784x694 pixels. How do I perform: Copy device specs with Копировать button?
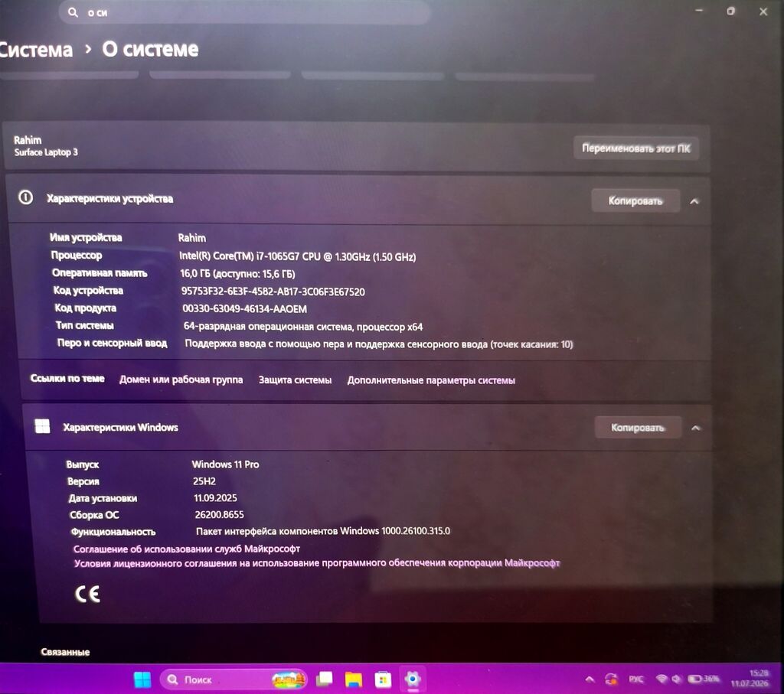pos(635,200)
